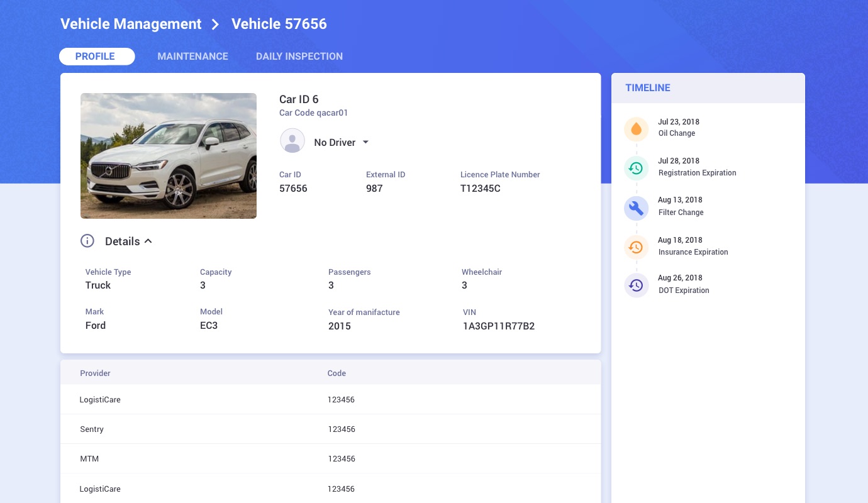Click the Provider column header
Image resolution: width=868 pixels, height=503 pixels.
click(95, 373)
